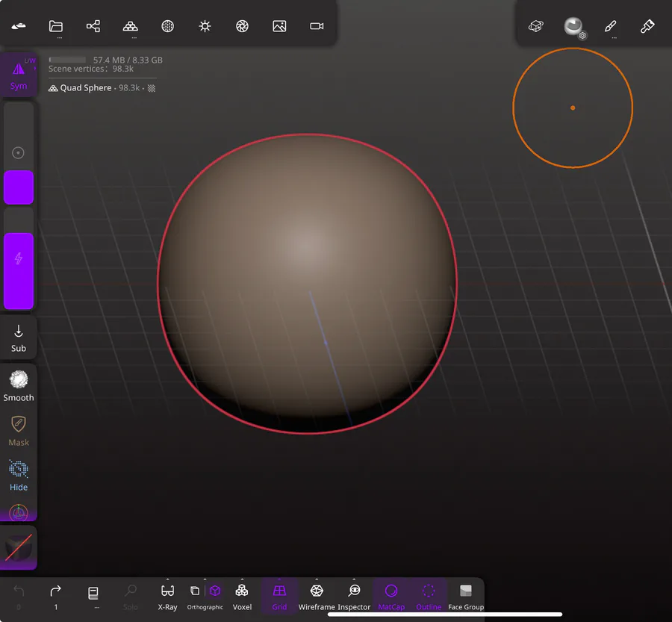Screen dimensions: 672x622
Task: Tap the sphere model in the viewport
Action: [308, 284]
